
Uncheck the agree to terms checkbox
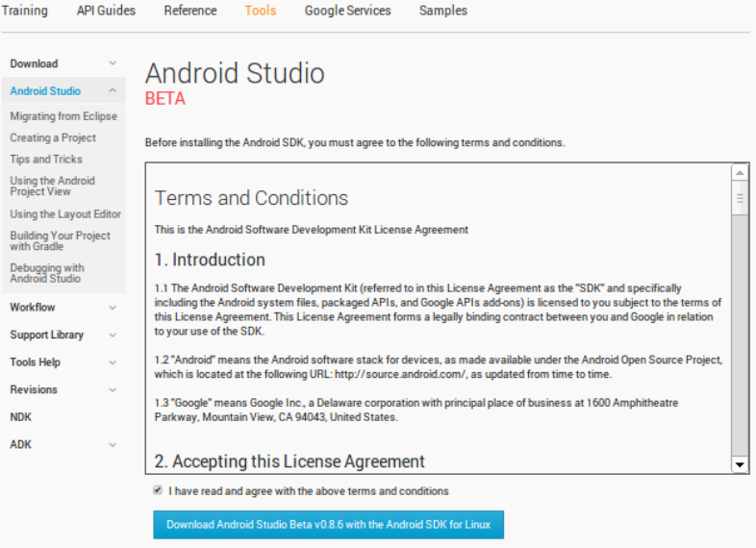point(158,490)
